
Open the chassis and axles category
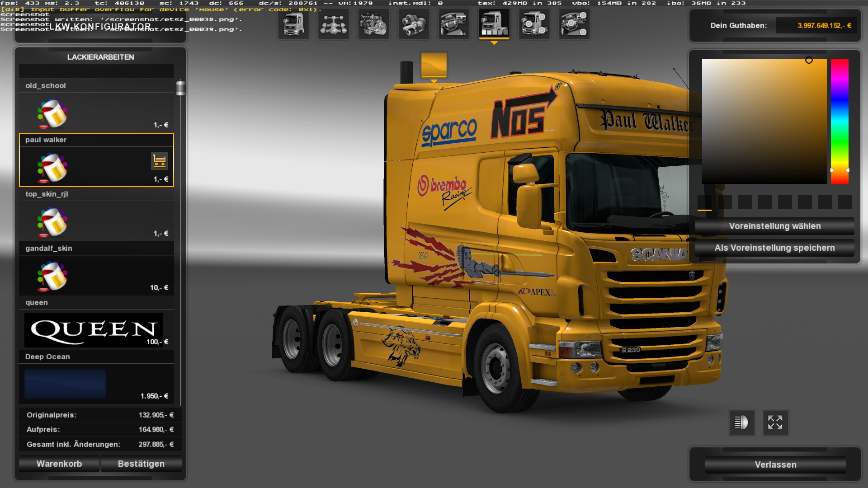[334, 24]
